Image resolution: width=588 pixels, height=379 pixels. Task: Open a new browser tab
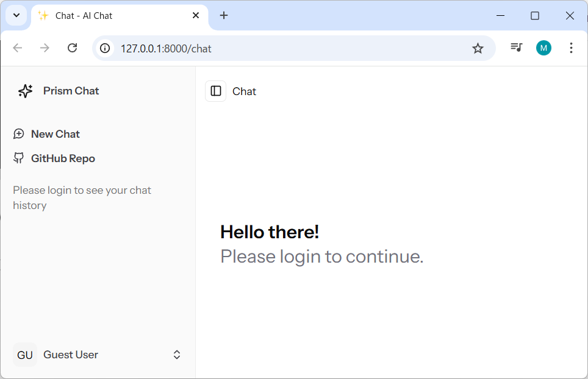(224, 15)
